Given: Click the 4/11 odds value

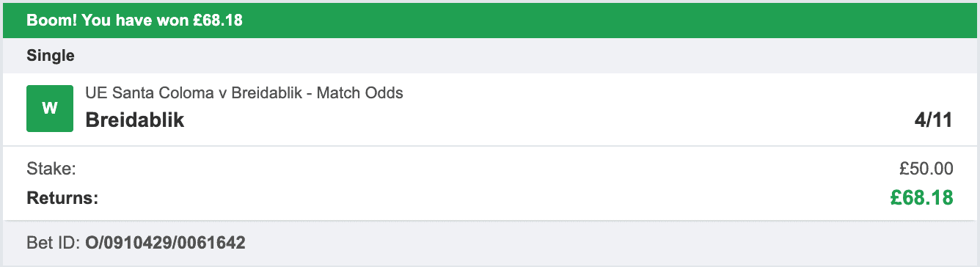Looking at the screenshot, I should (932, 120).
